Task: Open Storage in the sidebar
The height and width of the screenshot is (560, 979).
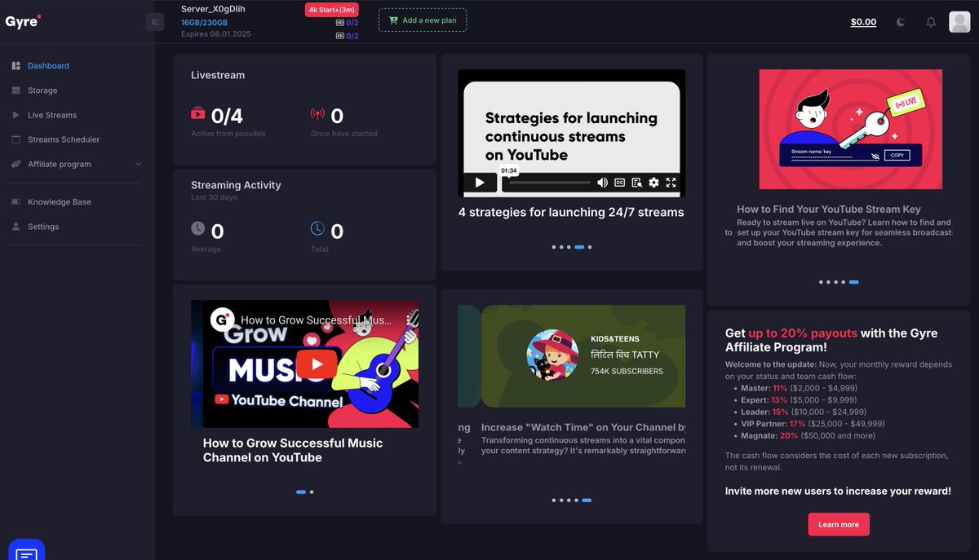Action: click(42, 90)
